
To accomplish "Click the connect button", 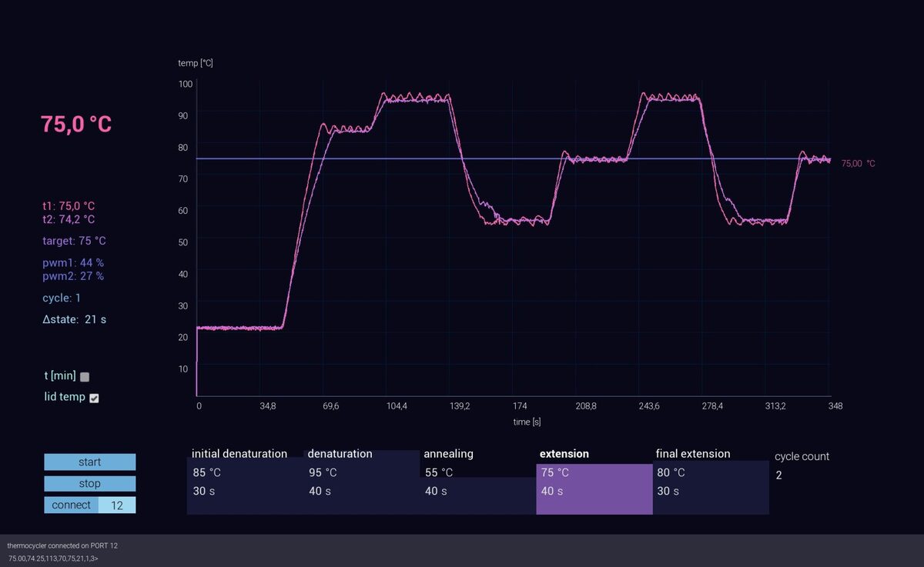I will point(71,505).
